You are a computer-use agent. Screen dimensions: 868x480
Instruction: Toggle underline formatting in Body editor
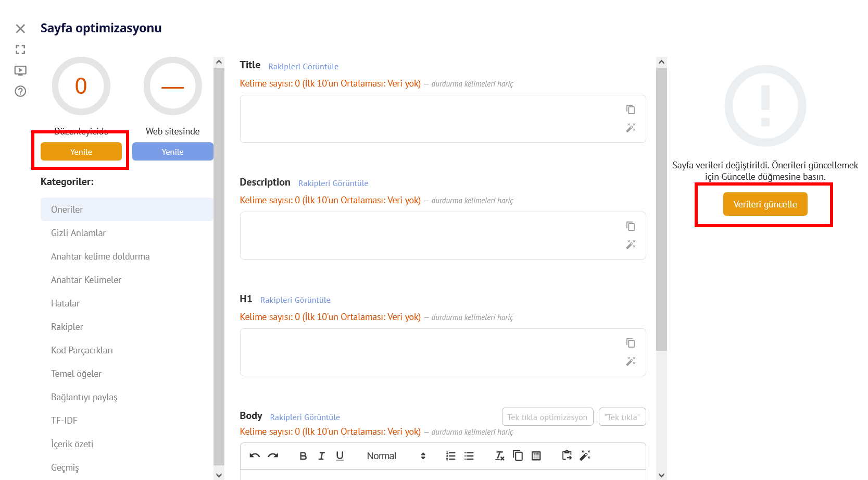click(x=339, y=456)
